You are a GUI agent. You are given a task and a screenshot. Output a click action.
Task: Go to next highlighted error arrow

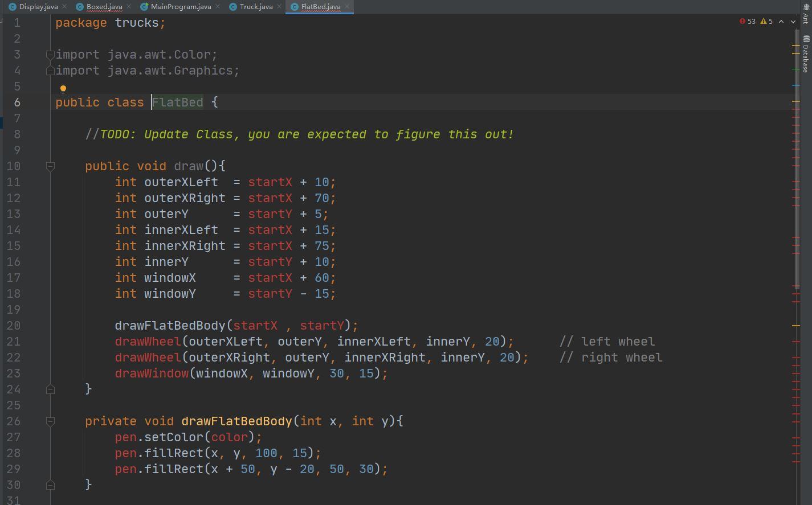click(x=793, y=21)
